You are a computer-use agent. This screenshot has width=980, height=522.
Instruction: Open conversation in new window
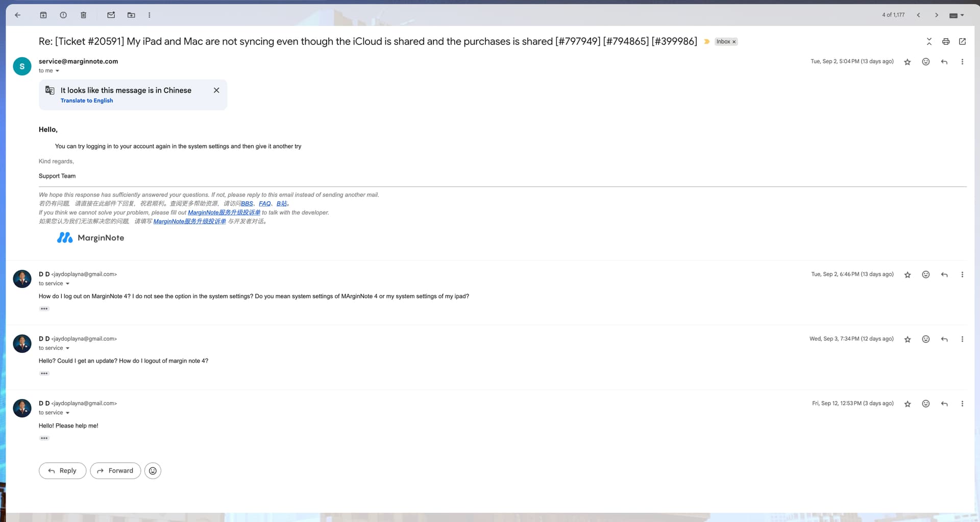point(962,41)
